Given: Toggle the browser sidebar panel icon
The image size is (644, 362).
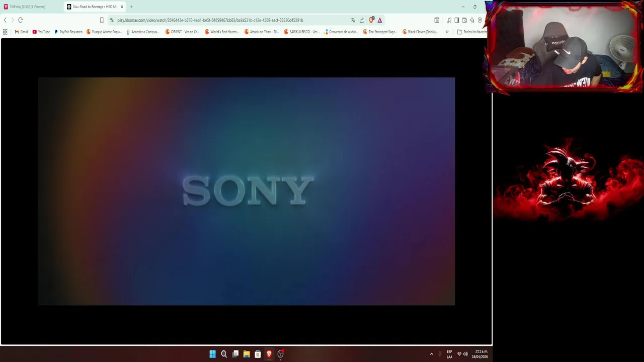Looking at the screenshot, I should click(x=456, y=20).
